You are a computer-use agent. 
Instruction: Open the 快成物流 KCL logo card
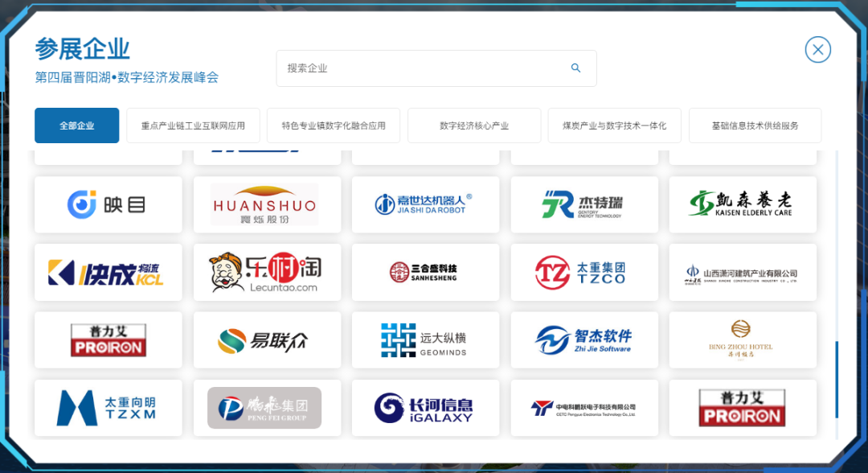(108, 273)
